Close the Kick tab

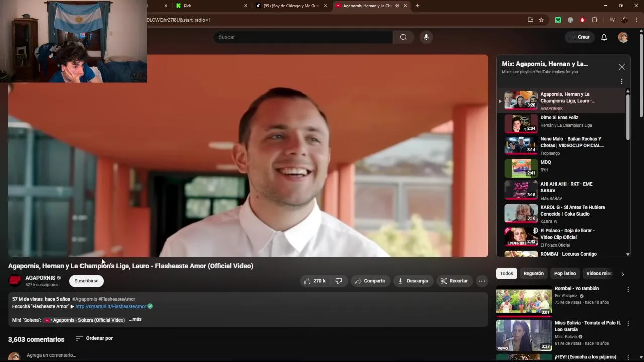point(246,6)
